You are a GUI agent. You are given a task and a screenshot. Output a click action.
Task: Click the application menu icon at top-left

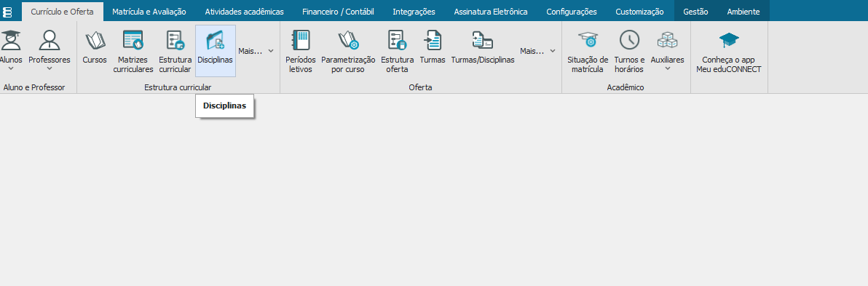click(x=8, y=12)
